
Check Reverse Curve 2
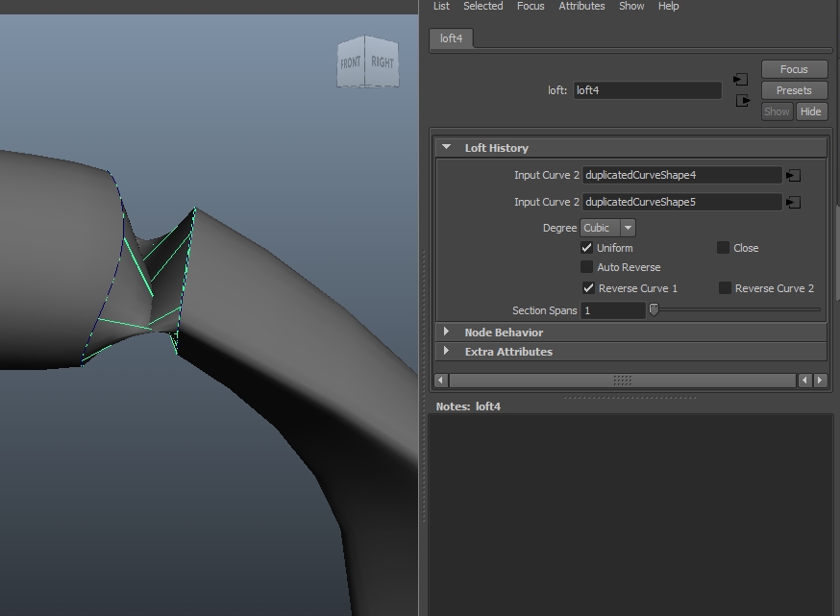[x=725, y=288]
